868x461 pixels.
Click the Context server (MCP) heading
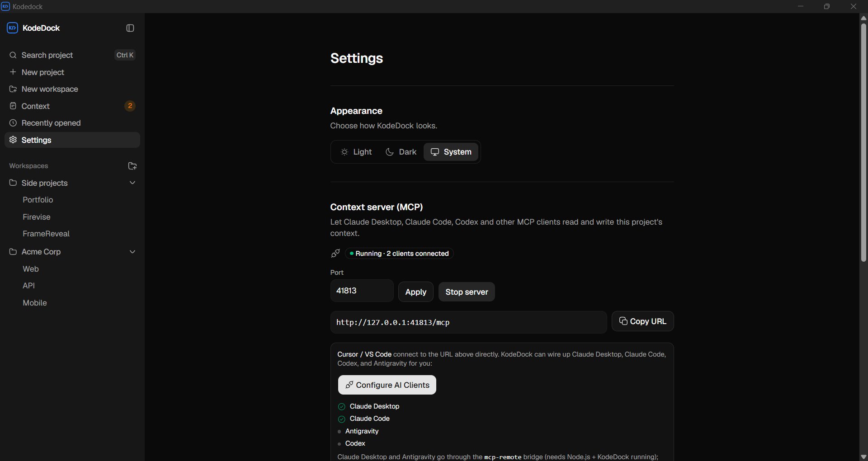pos(377,207)
